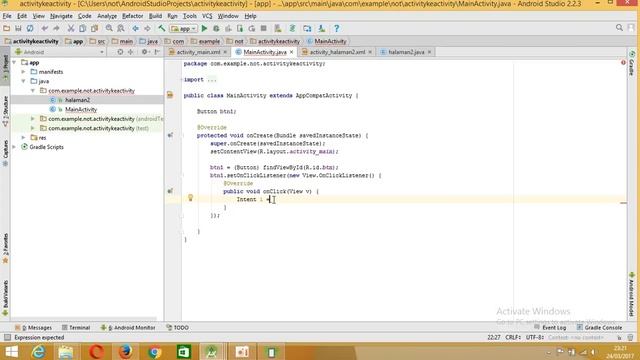Close the MainActivity.java tab
This screenshot has height=360, width=640.
tap(291, 52)
